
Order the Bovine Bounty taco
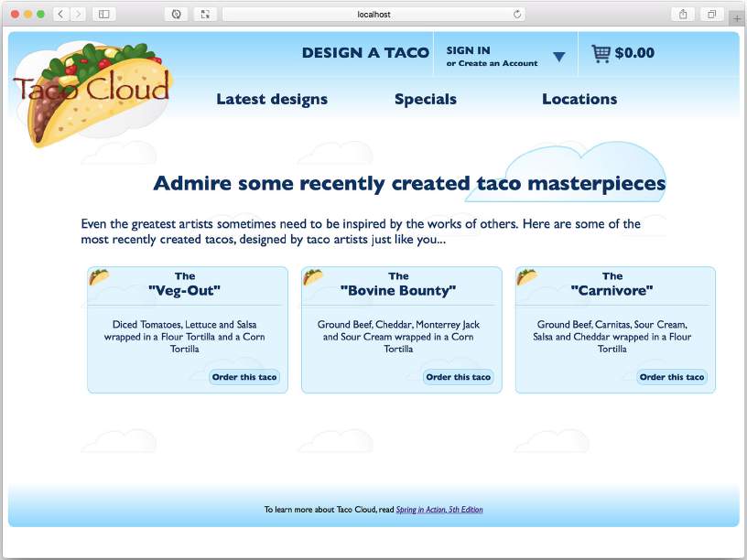pos(459,377)
